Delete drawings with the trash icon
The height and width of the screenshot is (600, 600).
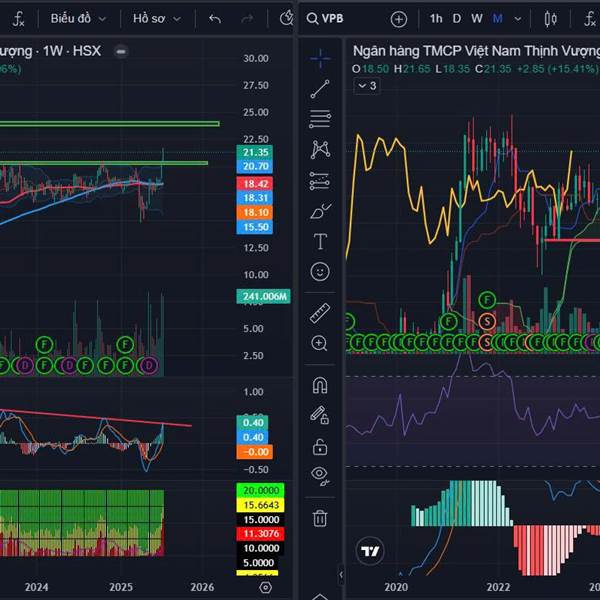point(320,518)
